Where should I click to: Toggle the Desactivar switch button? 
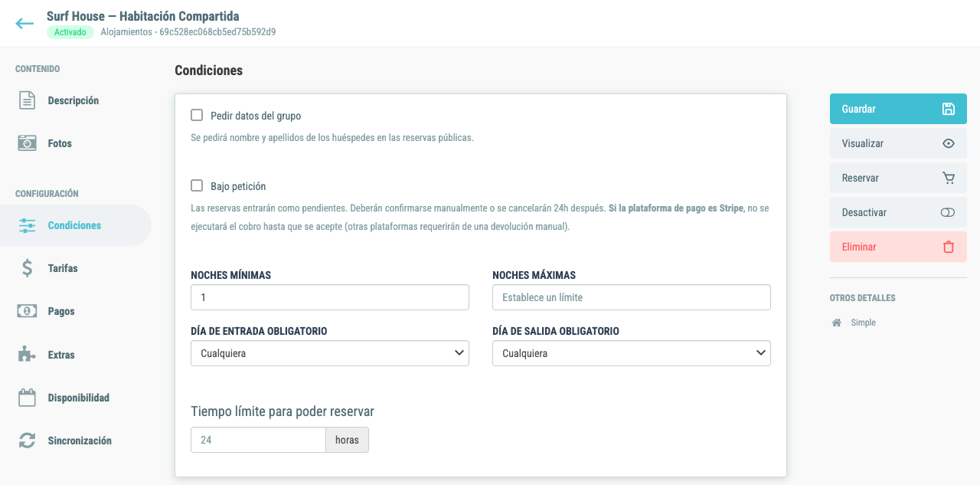pyautogui.click(x=898, y=212)
